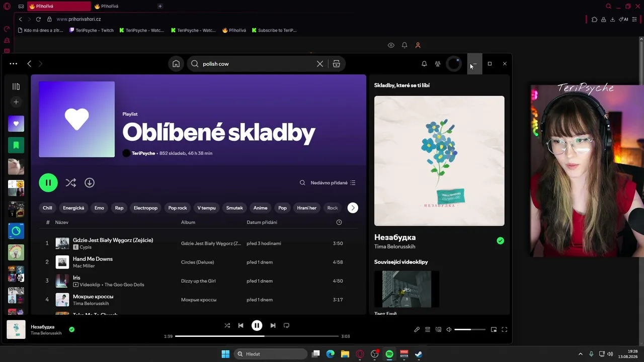The image size is (644, 362).
Task: Choose the Anime genre chip
Action: tap(260, 208)
